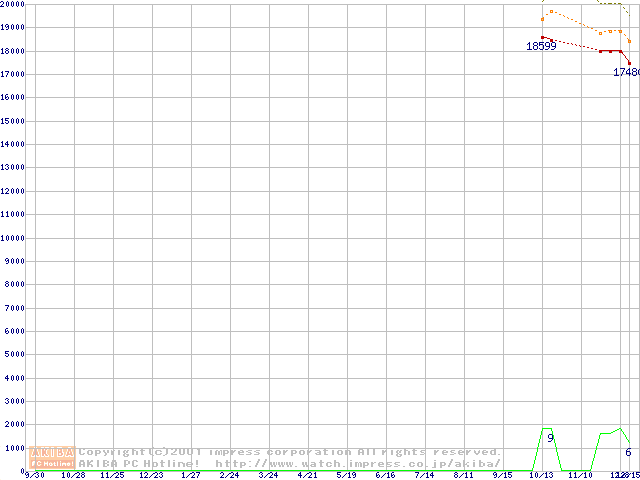Click the impress corporation copyright text

coord(290,452)
